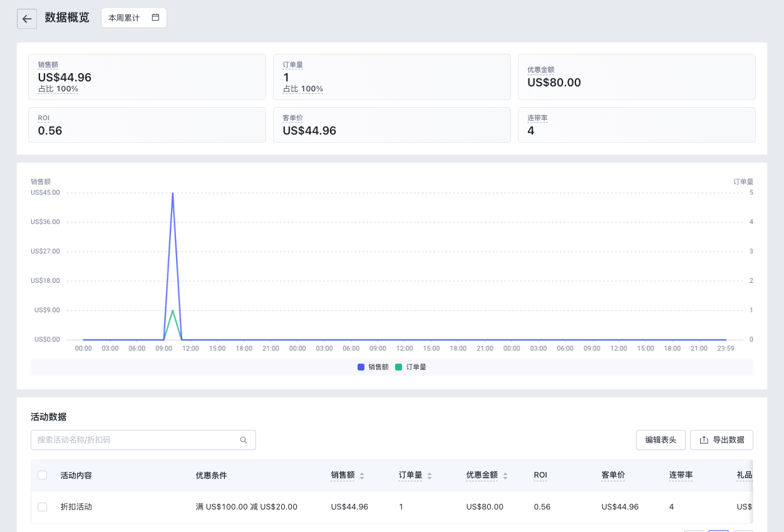The height and width of the screenshot is (532, 784).
Task: Tick the select-all checkbox in table header
Action: click(x=43, y=475)
